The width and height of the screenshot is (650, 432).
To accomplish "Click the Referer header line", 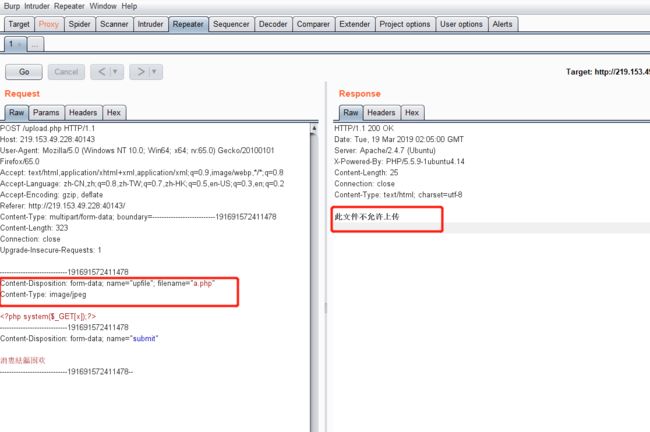I will [x=62, y=206].
